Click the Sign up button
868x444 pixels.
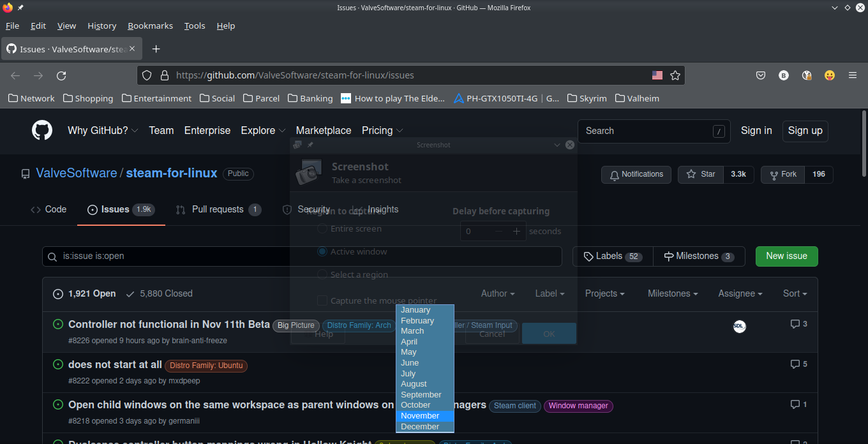(805, 130)
